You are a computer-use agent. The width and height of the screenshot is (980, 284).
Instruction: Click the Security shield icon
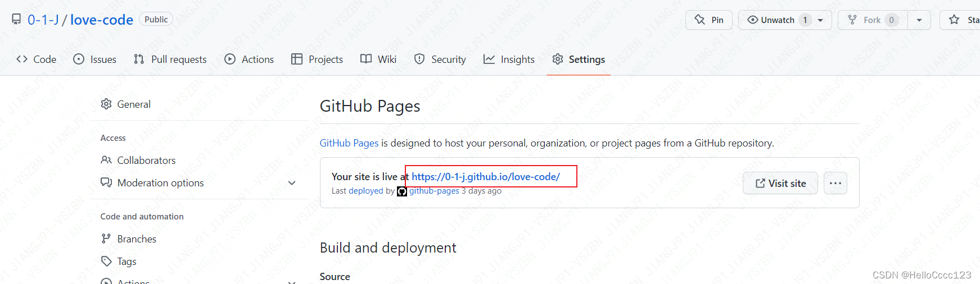[419, 59]
